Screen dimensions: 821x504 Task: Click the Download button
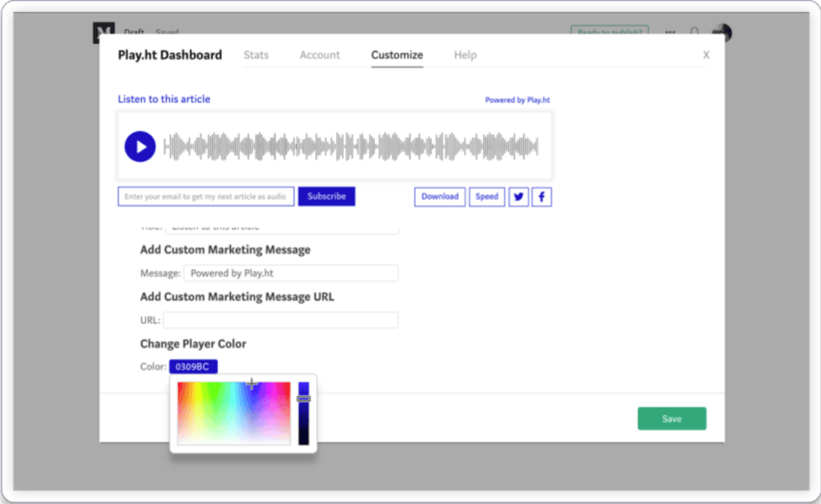tap(440, 197)
